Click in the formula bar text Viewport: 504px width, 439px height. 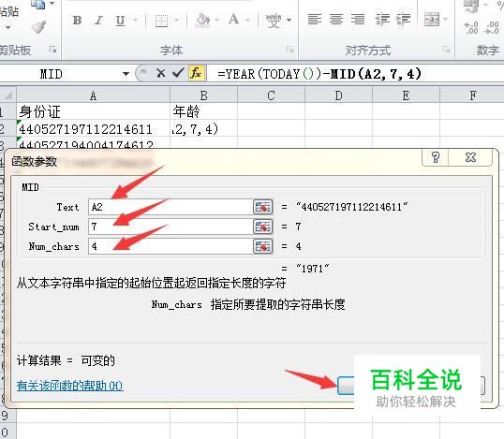[319, 74]
